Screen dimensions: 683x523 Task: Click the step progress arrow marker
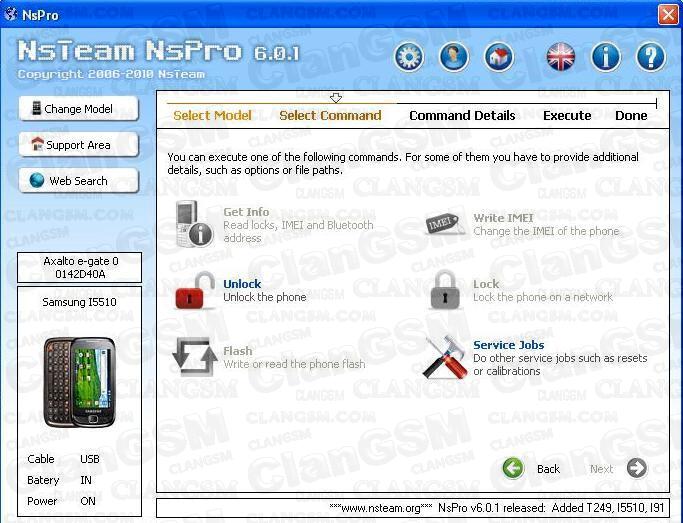point(336,98)
